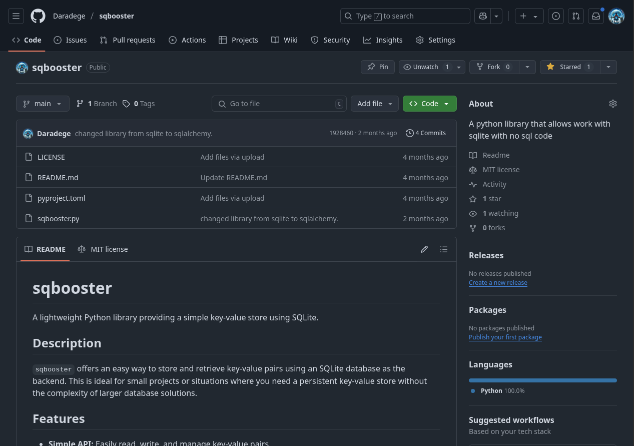Screen dimensions: 634x446
Task: Click 'Create a new release' link
Action: (x=498, y=283)
